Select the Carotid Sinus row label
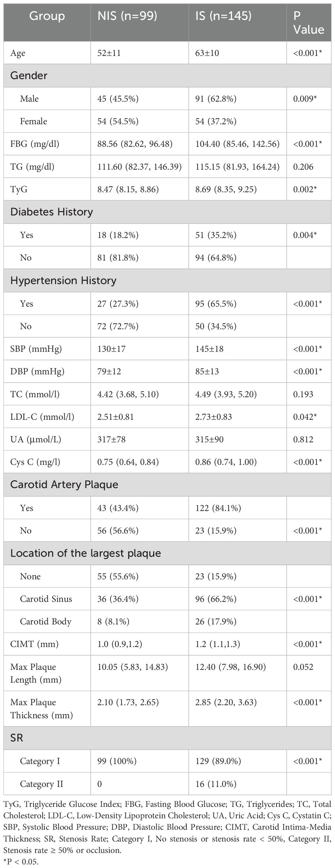Screen dimensions: 335x868 click(46, 599)
